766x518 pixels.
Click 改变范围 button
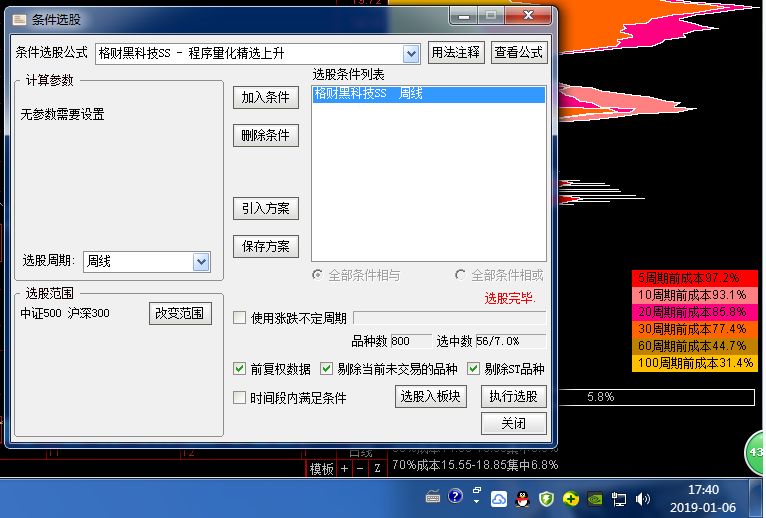(x=180, y=313)
